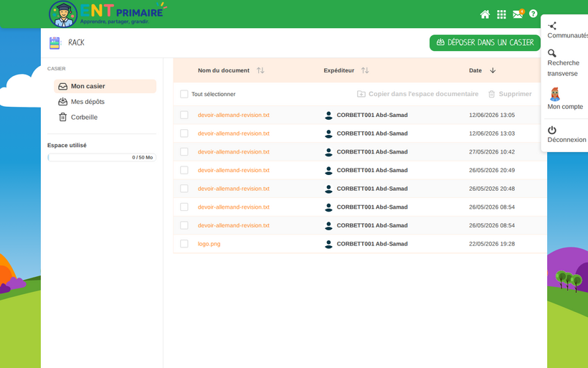The height and width of the screenshot is (368, 588).
Task: Select the logo.png row checkbox
Action: (x=184, y=243)
